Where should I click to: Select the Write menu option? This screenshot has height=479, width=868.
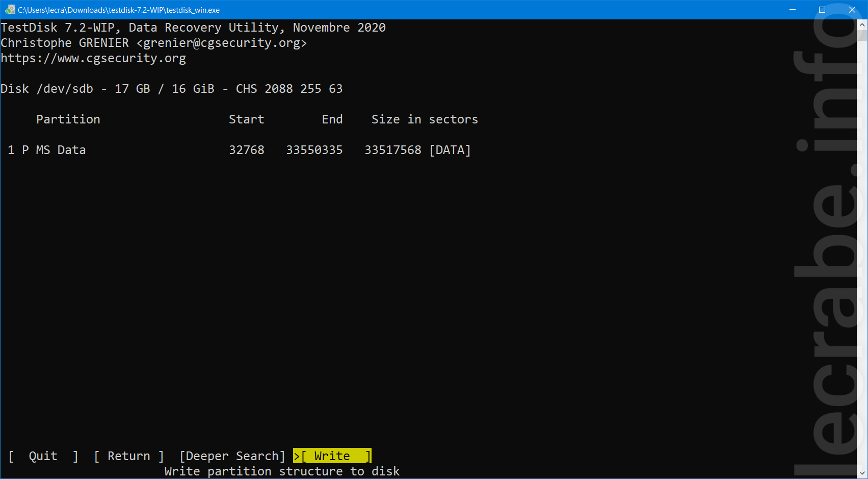tap(332, 456)
